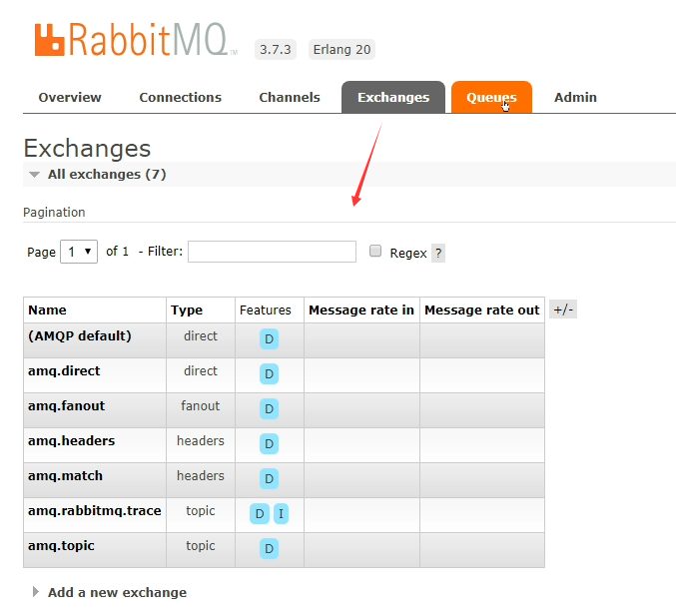Open the (AMQP default) exchange

[x=80, y=335]
